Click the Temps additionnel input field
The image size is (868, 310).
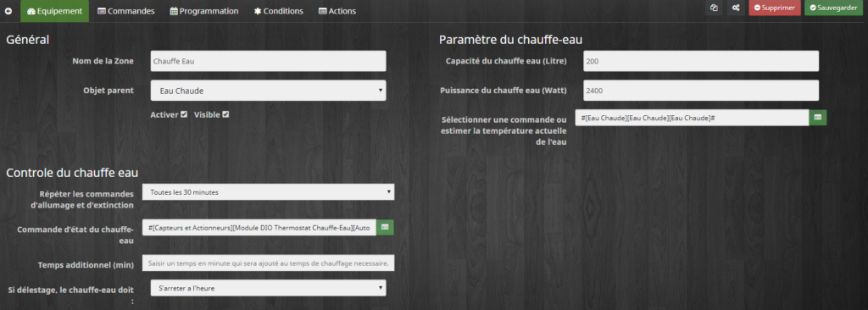pyautogui.click(x=269, y=263)
